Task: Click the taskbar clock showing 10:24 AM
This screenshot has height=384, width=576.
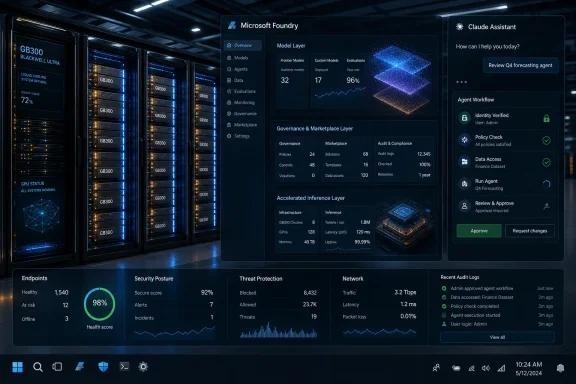Action: tap(529, 369)
